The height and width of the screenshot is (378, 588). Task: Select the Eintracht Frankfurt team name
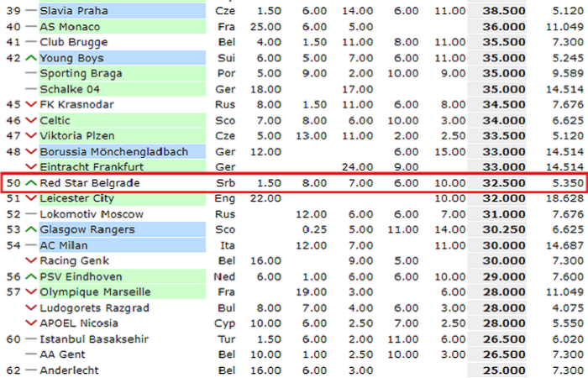click(92, 167)
